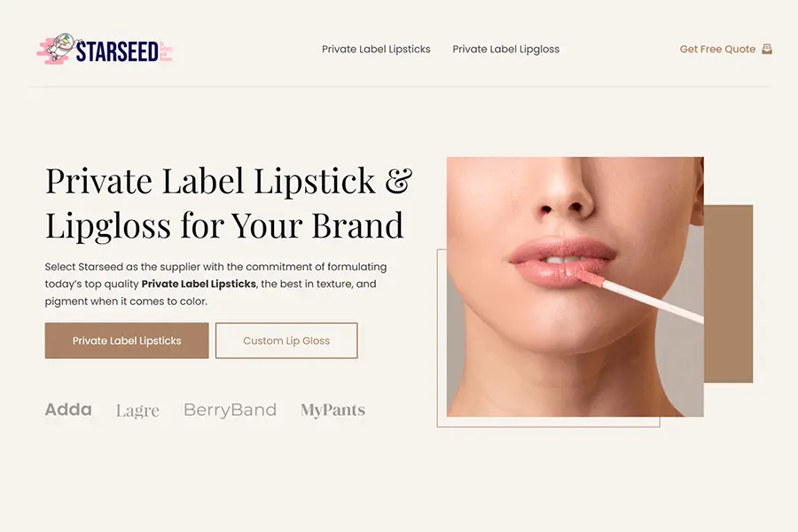Click the Adda brand logo
798x532 pixels.
coord(68,410)
